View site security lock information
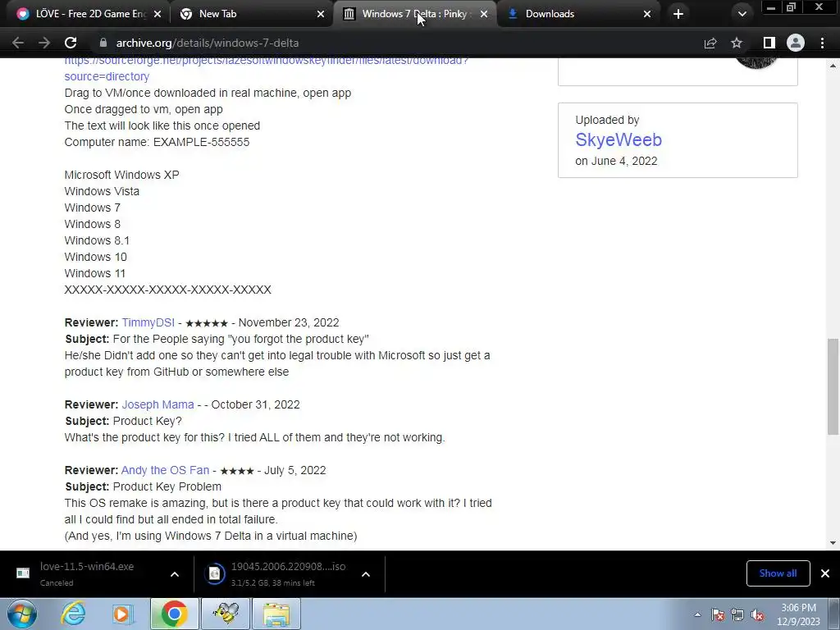 103,43
